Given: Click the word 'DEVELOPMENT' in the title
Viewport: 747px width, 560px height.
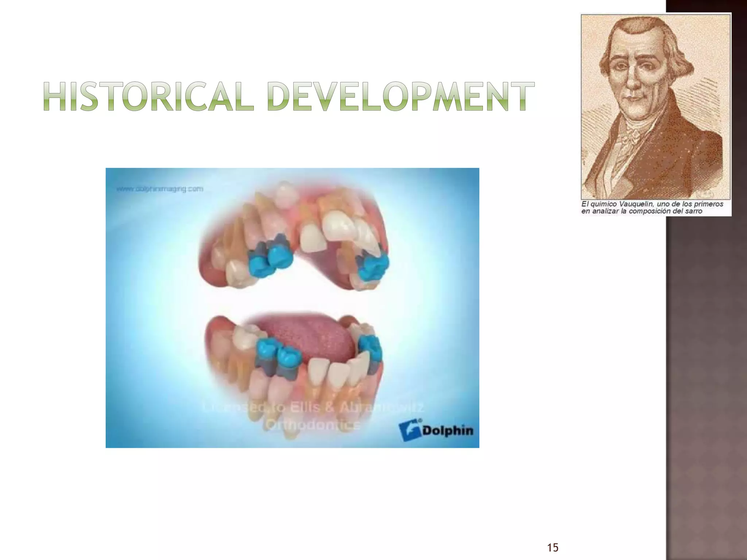Looking at the screenshot, I should [x=400, y=96].
